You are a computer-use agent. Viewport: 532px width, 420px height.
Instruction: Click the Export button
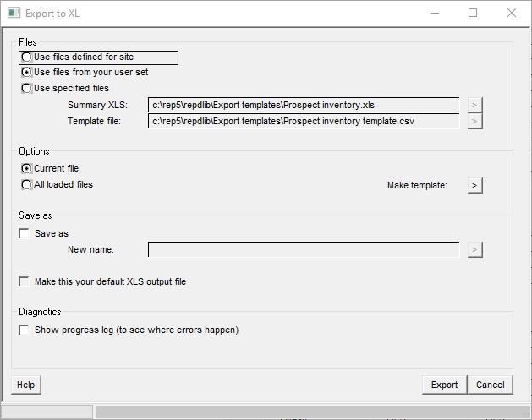point(444,385)
